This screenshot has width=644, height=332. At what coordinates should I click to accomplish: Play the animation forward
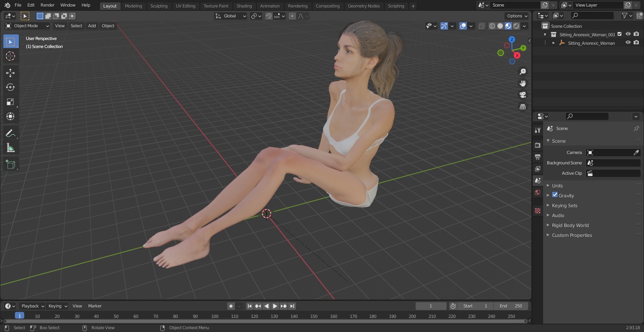coord(275,306)
